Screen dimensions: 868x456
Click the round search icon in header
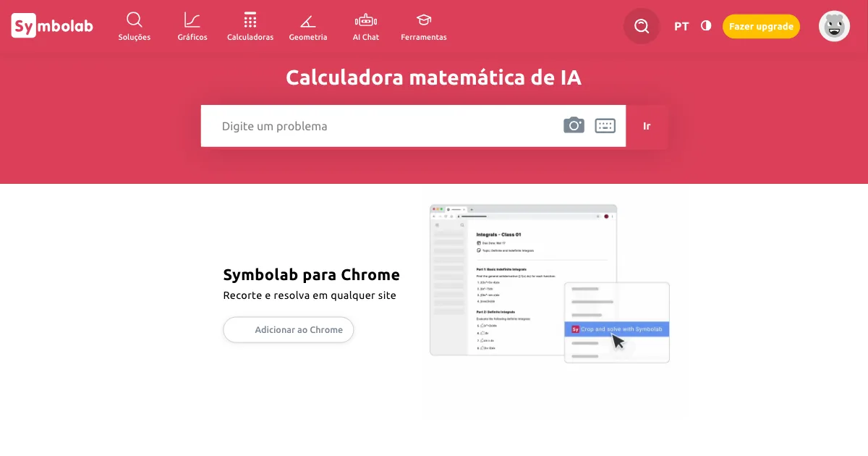pyautogui.click(x=642, y=26)
